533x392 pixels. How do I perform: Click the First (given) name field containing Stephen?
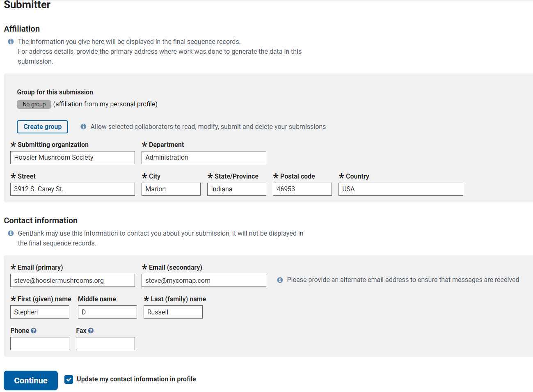click(40, 312)
